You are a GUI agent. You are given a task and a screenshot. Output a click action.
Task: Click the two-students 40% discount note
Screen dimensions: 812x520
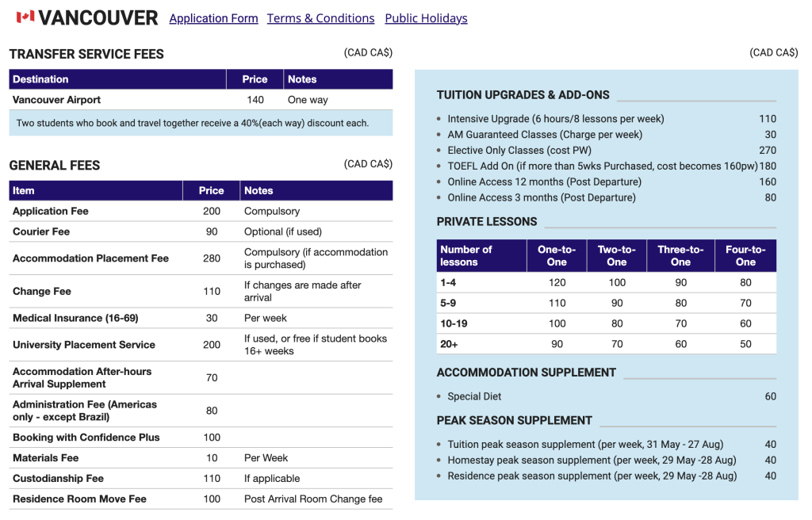pyautogui.click(x=193, y=124)
